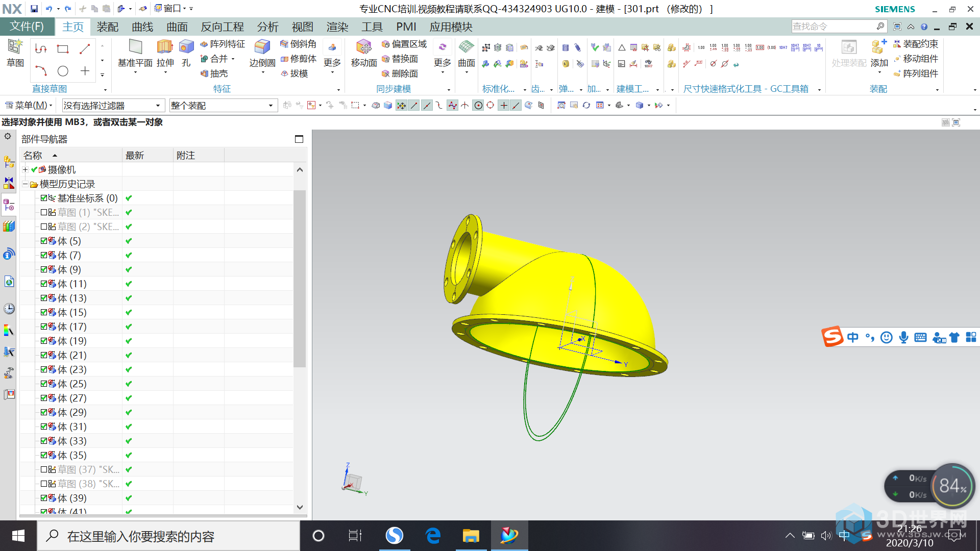Open the Sketch (草图) tool
Image resolution: width=980 pixels, height=551 pixels.
coord(15,53)
